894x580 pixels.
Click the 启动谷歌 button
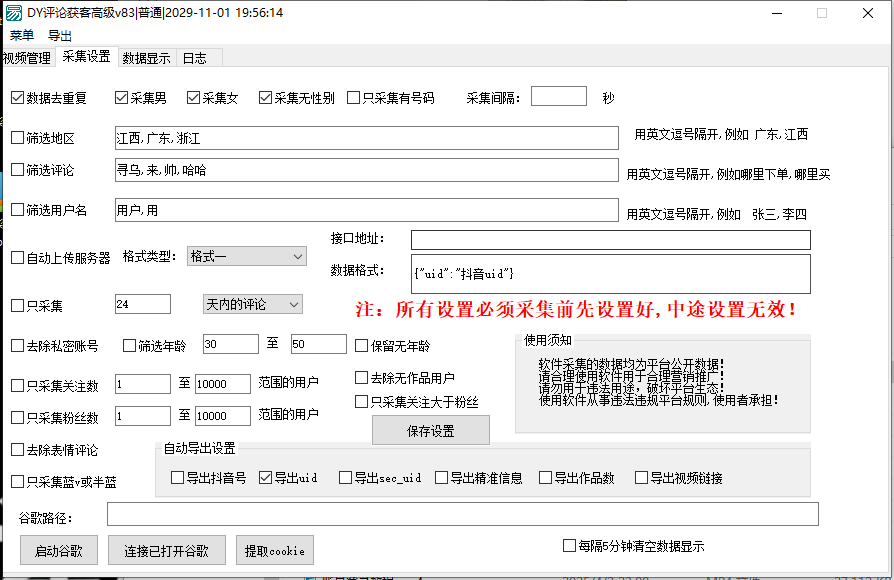click(x=59, y=550)
